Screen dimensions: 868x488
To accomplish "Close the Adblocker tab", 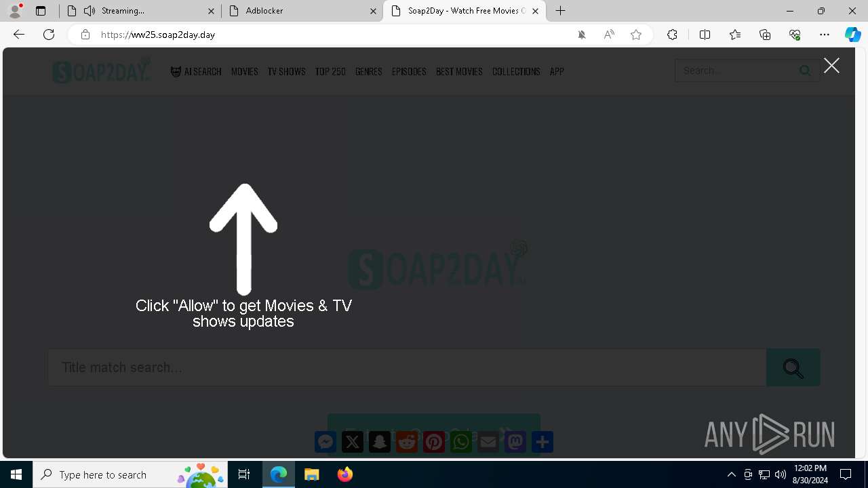I will click(373, 11).
